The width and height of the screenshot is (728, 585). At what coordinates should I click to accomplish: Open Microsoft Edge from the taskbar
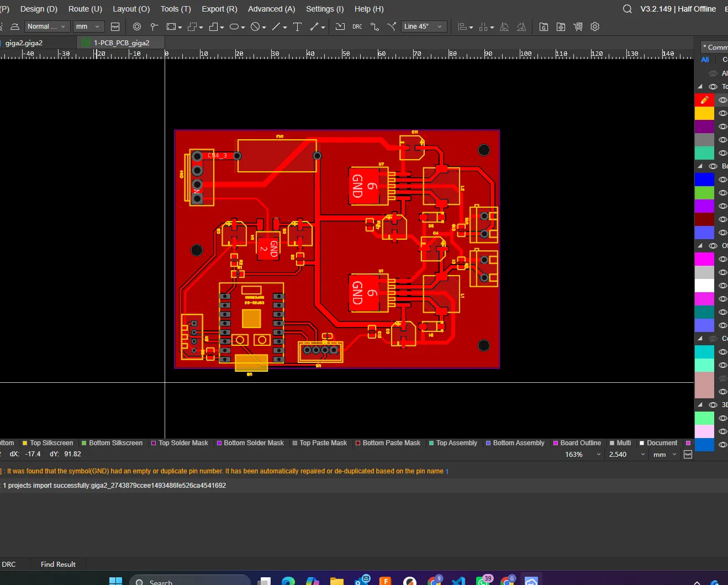point(288,581)
